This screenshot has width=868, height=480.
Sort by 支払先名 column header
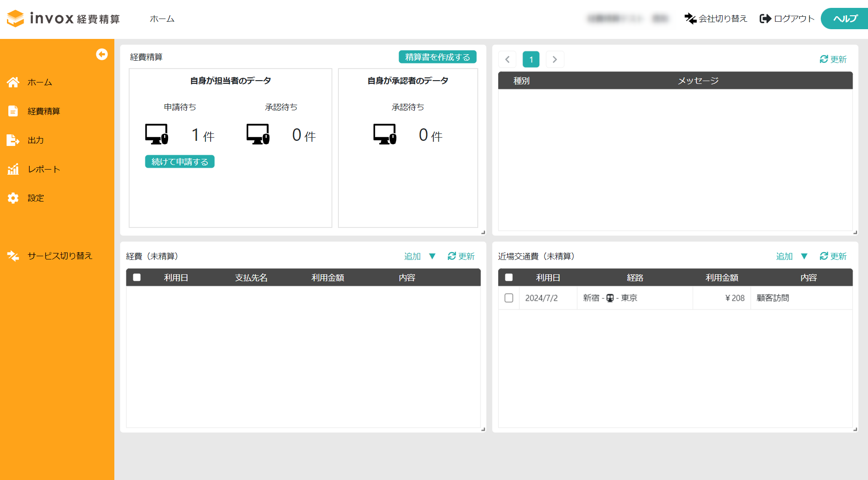[x=251, y=278]
